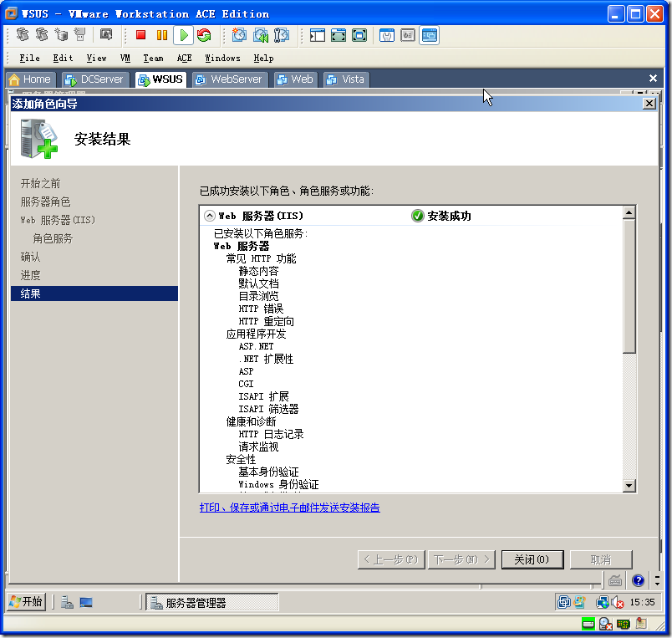
Task: Click the results list scroll up arrow
Action: pyautogui.click(x=629, y=212)
